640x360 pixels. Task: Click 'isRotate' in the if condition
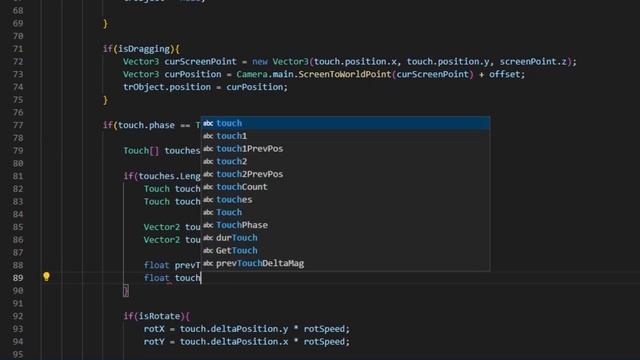point(159,316)
